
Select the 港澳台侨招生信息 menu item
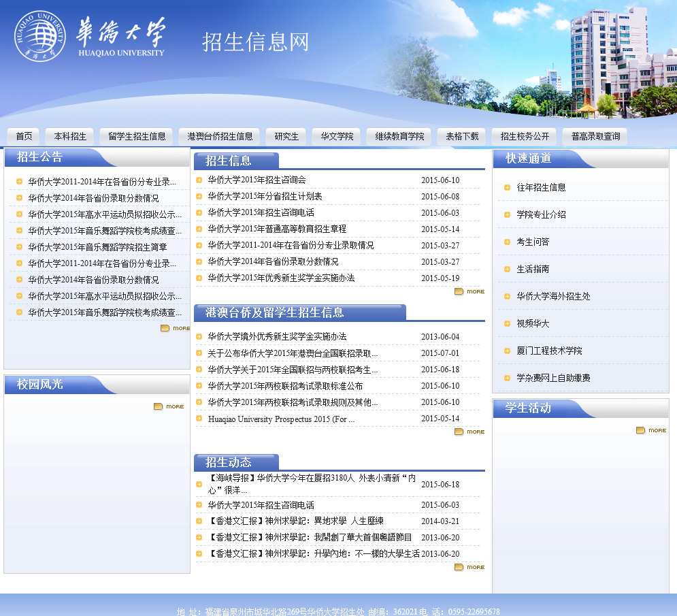point(220,137)
